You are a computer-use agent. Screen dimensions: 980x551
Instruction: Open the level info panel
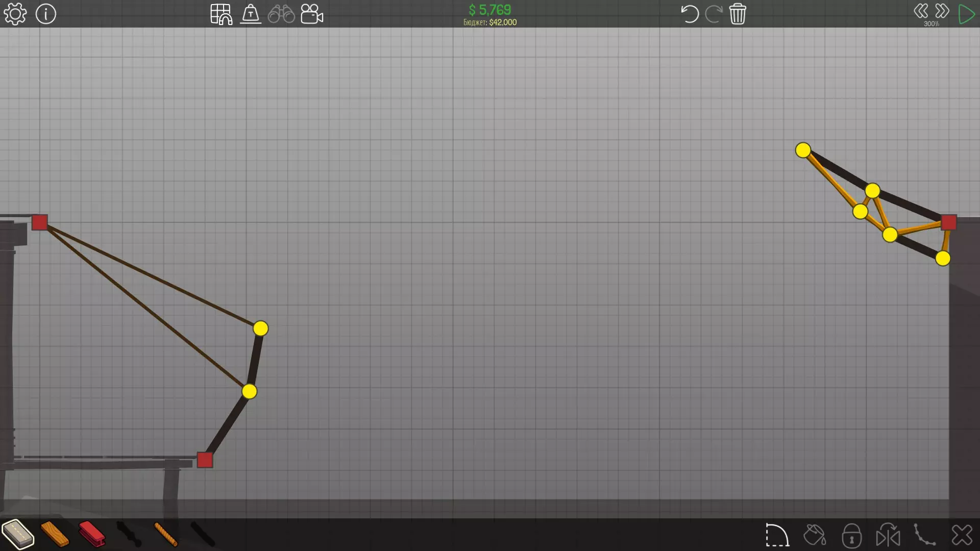(46, 14)
